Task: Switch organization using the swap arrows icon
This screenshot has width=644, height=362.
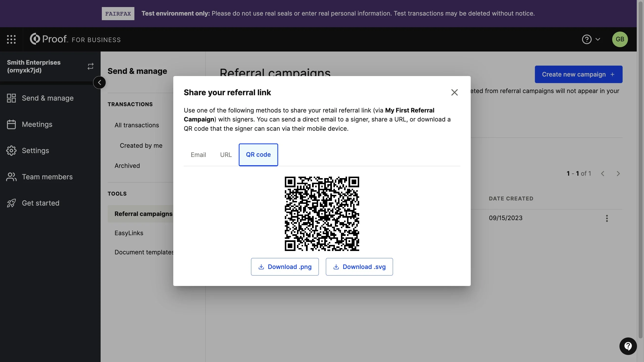Action: (x=90, y=66)
